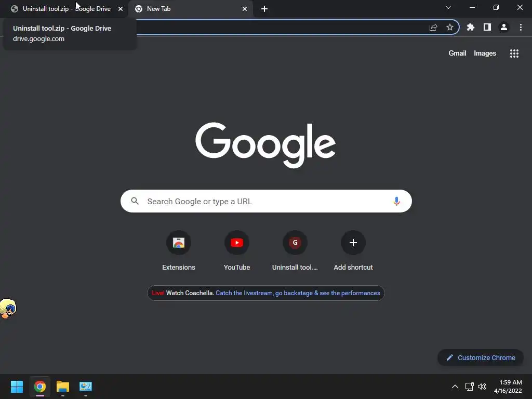Open the YouTube shortcut tile
The image size is (532, 399).
click(x=237, y=250)
